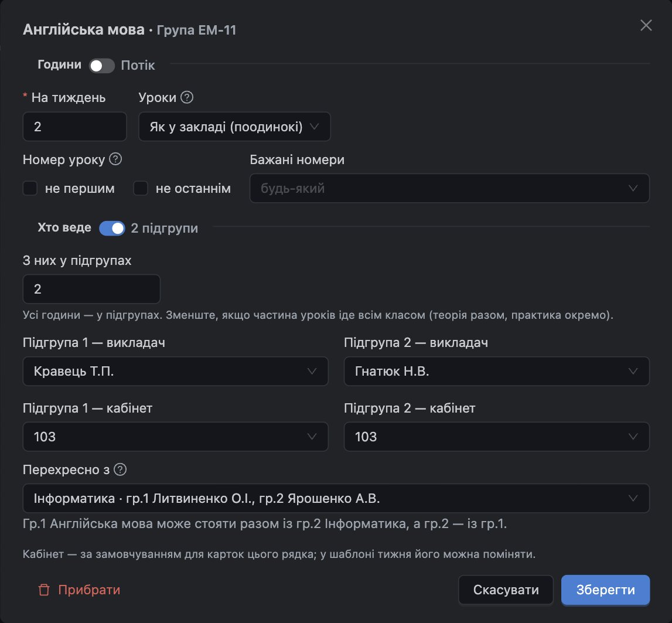Viewport: 672px width, 623px height.
Task: Open the Підгрупа 1 кабінет dropdown
Action: 176,437
